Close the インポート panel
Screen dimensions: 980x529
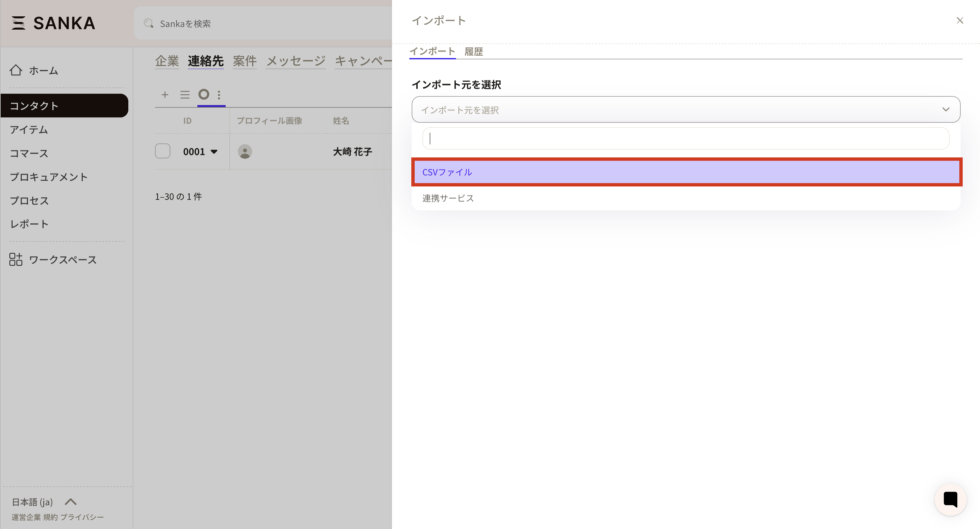coord(959,21)
